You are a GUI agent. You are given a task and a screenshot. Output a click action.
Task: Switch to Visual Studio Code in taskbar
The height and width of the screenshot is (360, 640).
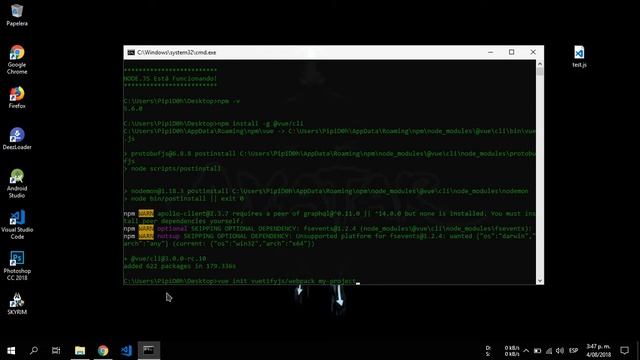[x=126, y=350]
